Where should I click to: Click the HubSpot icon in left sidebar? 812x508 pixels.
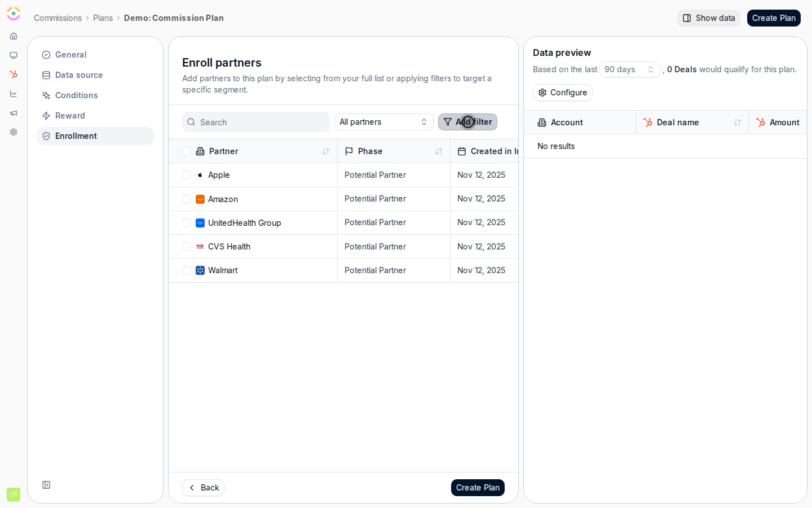[14, 75]
